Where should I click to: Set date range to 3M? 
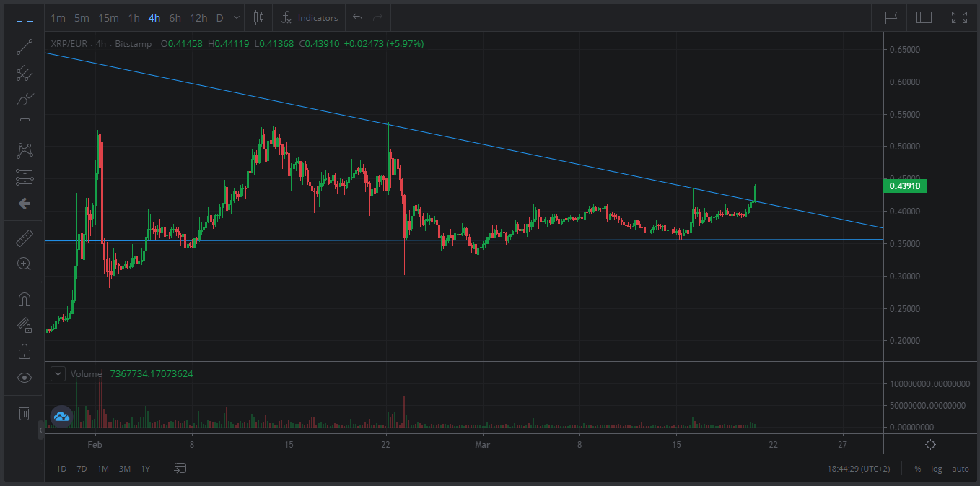pyautogui.click(x=125, y=469)
